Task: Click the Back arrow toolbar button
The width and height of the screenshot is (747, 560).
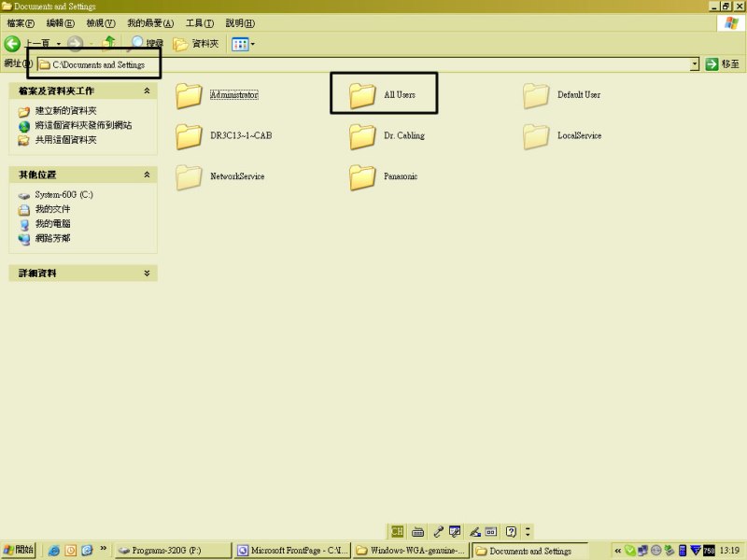Action: point(14,43)
